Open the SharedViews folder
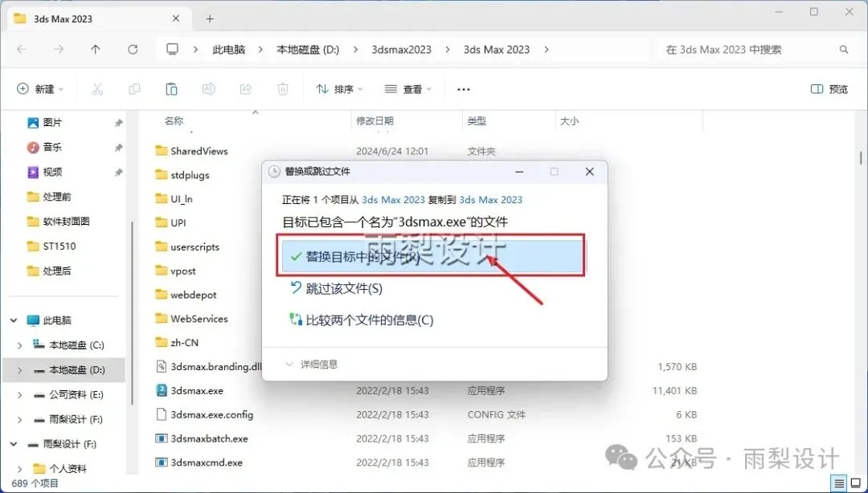The height and width of the screenshot is (493, 868). pos(199,151)
